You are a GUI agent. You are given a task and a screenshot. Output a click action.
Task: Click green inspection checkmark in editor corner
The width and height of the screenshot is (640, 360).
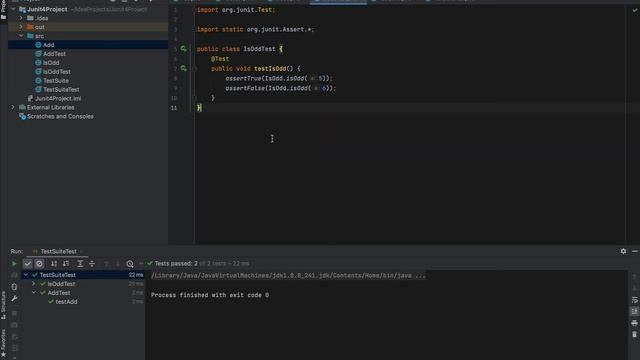(x=635, y=10)
